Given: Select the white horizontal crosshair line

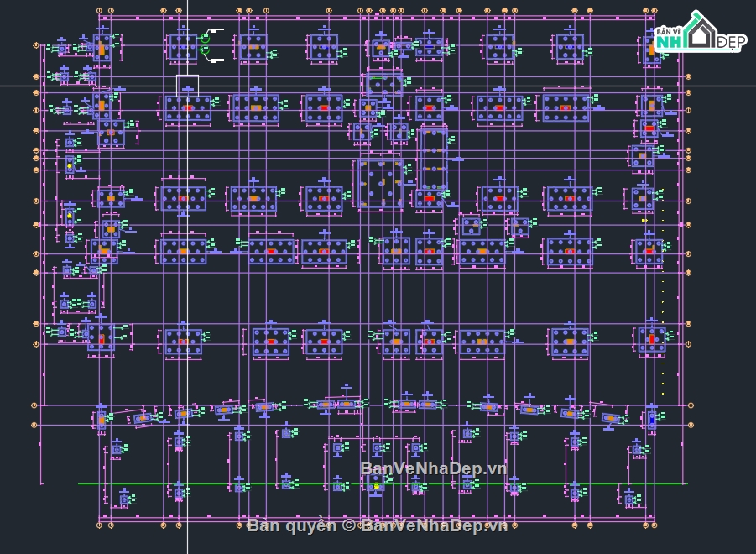Looking at the screenshot, I should click(x=378, y=86).
